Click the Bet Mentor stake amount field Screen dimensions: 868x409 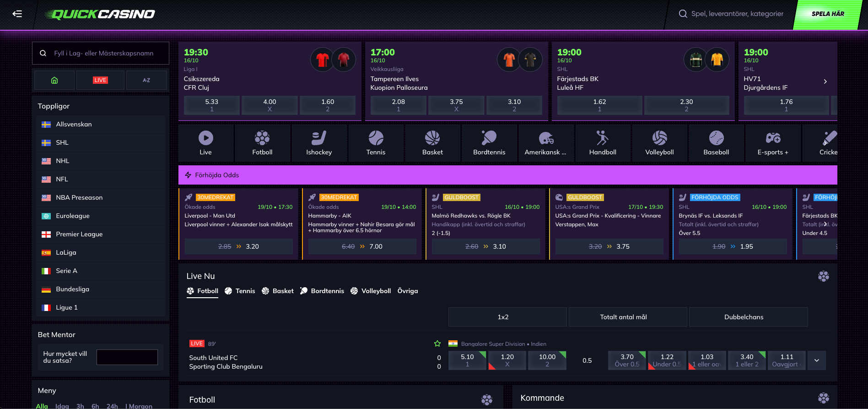pos(127,357)
